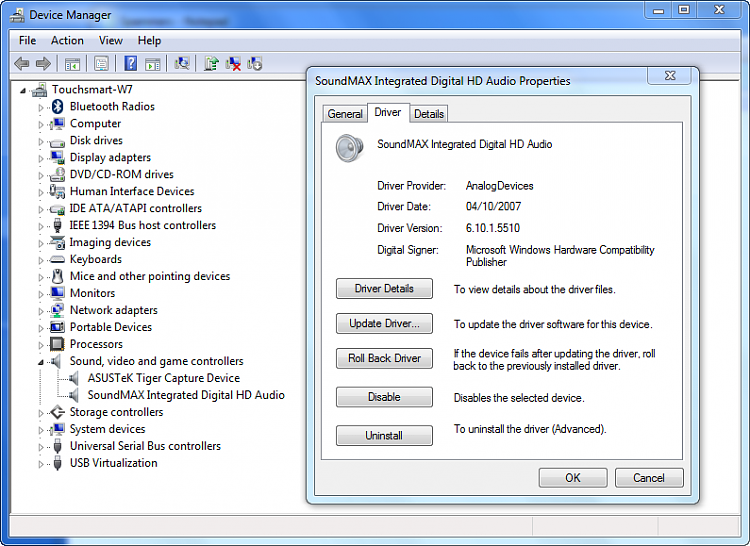This screenshot has width=750, height=546.
Task: Expand the Portable Devices node
Action: 41,328
